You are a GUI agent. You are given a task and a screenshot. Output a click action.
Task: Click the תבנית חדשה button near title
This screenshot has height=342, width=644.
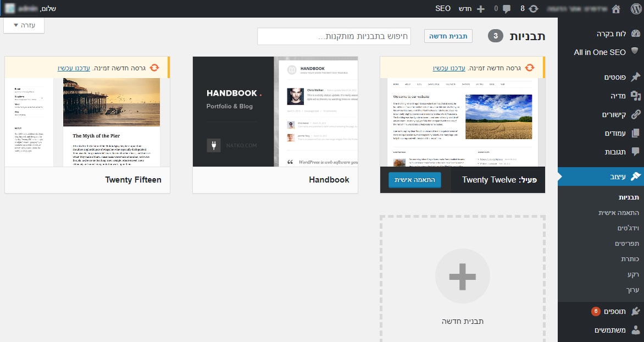[x=448, y=36]
